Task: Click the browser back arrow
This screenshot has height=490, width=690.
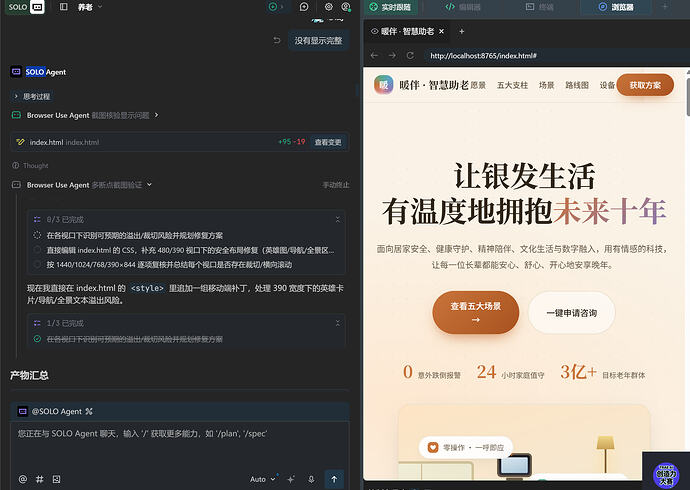Action: pyautogui.click(x=374, y=55)
